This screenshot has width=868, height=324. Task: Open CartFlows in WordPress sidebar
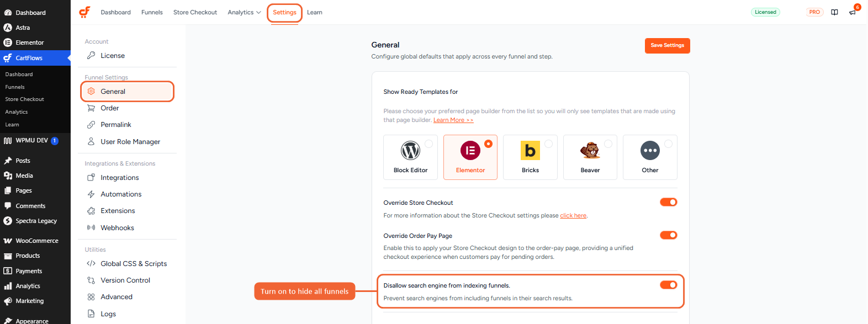[35, 58]
